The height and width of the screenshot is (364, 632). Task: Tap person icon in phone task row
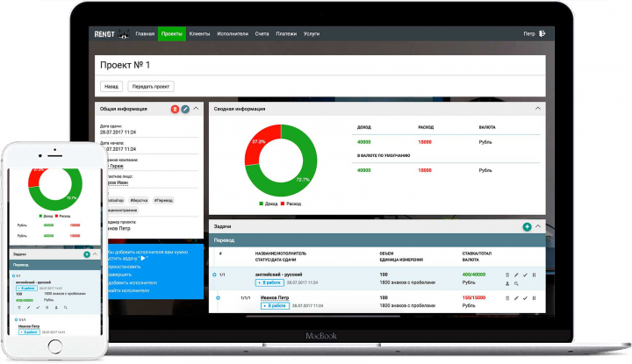tap(56, 308)
